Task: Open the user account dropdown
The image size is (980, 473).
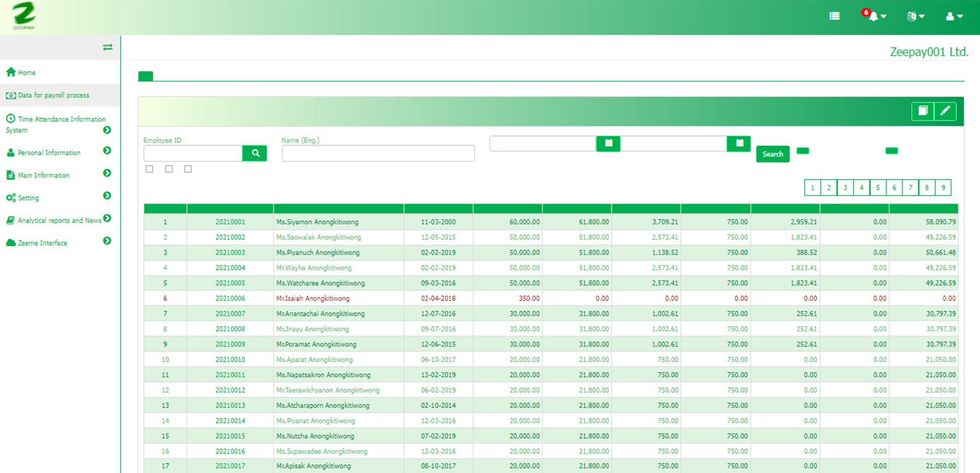Action: pyautogui.click(x=954, y=16)
